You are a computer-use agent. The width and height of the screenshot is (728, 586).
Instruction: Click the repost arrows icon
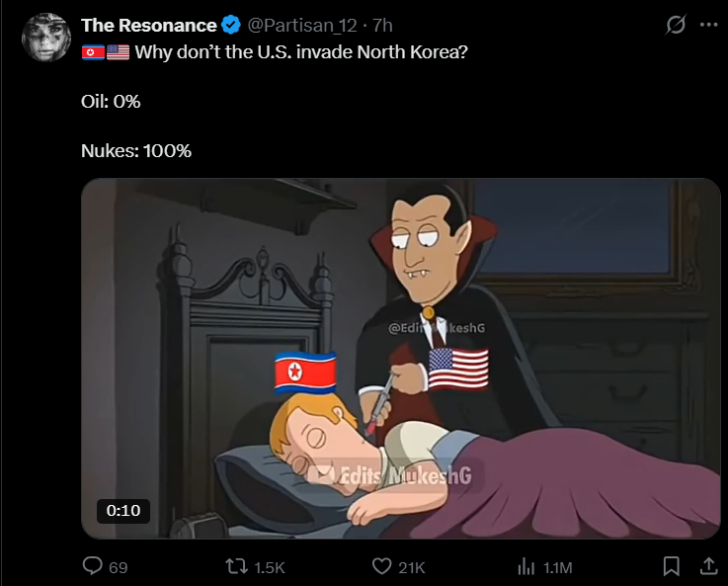pos(236,566)
